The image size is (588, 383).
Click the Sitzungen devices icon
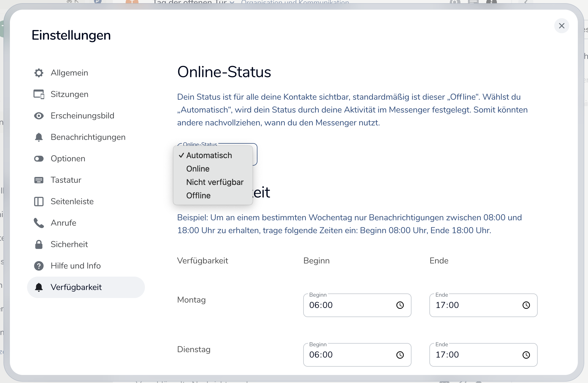[x=39, y=94]
